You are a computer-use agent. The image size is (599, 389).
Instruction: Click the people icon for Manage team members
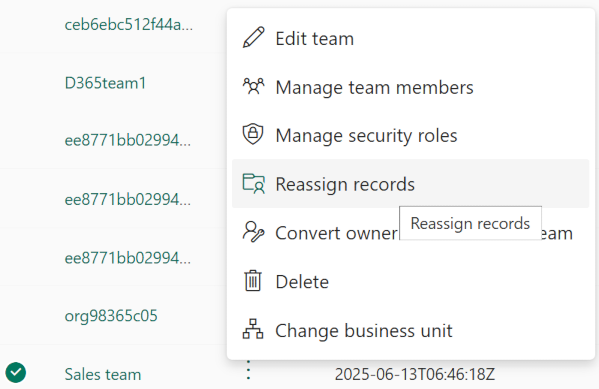click(x=253, y=86)
